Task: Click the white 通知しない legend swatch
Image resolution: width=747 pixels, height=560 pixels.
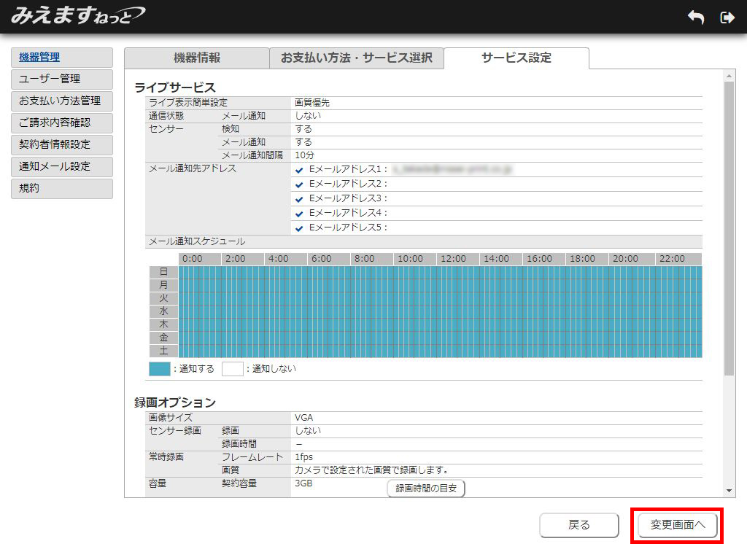Action: [232, 369]
